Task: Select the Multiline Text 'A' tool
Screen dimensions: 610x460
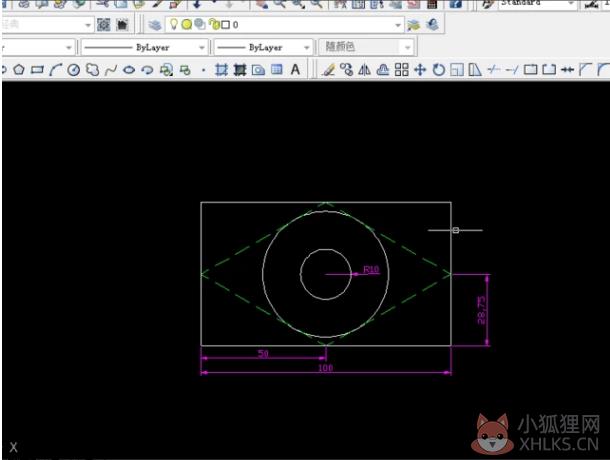Action: (295, 70)
